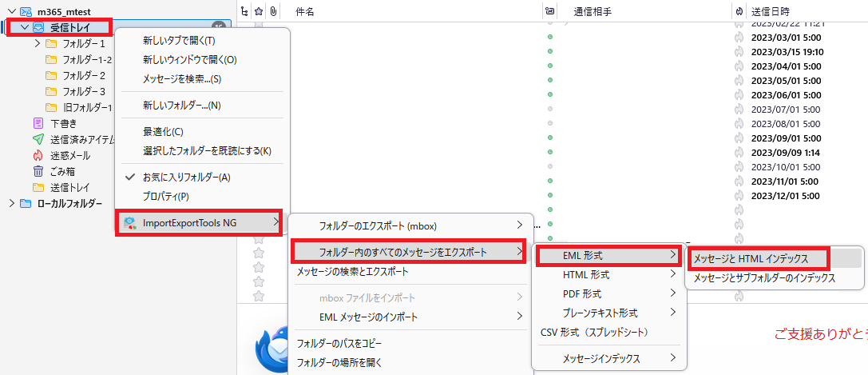The height and width of the screenshot is (375, 868).
Task: Click the 送信済みアイテム sent icon
Action: 38,139
